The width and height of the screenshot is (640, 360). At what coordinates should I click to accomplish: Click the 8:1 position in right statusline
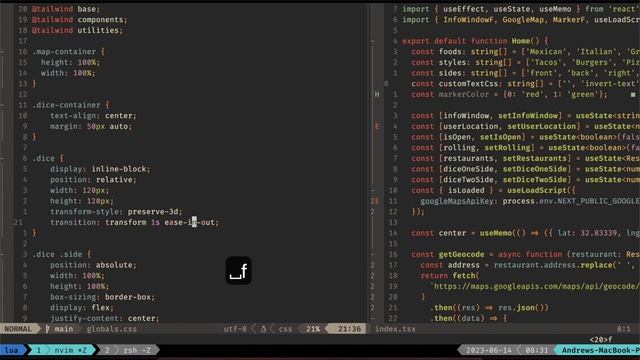coord(624,329)
